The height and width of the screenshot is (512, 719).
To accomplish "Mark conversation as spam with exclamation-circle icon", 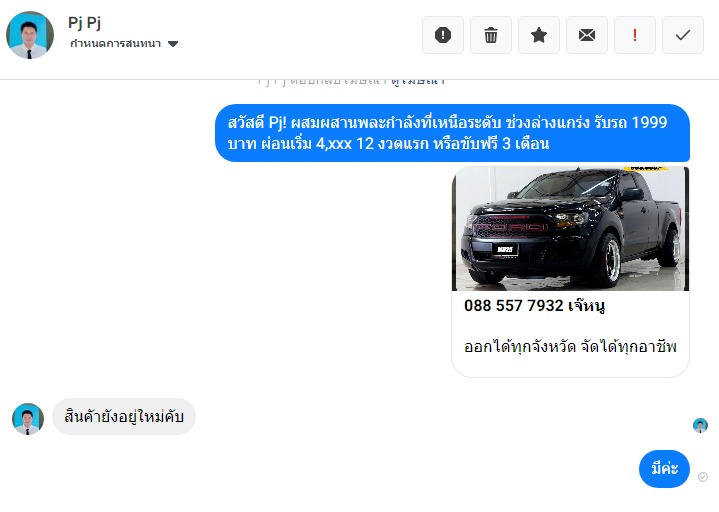I will pos(442,35).
